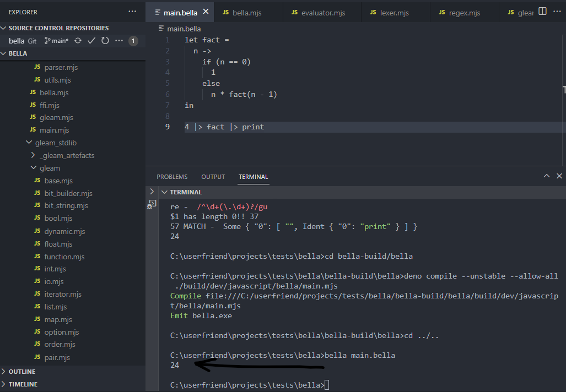
Task: Split the editor to the right
Action: [542, 11]
